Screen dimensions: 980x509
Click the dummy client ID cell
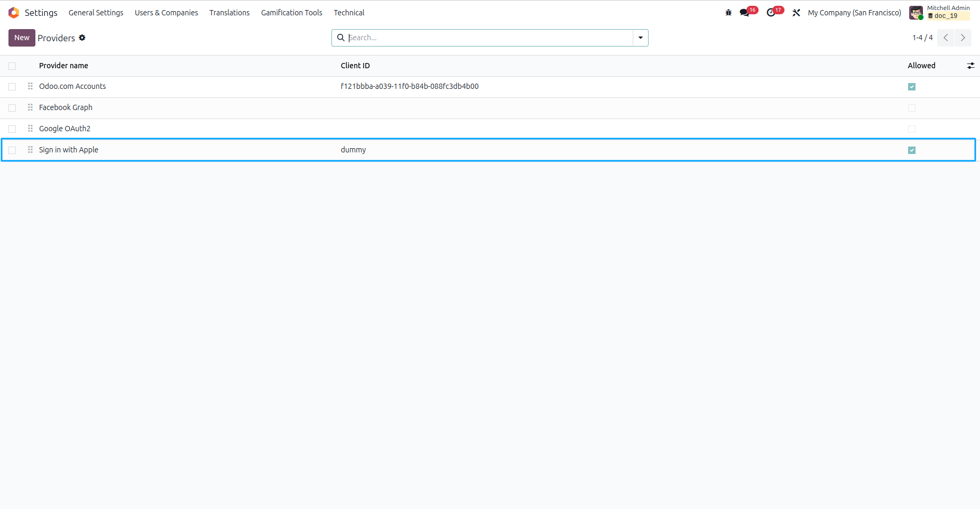(x=353, y=150)
